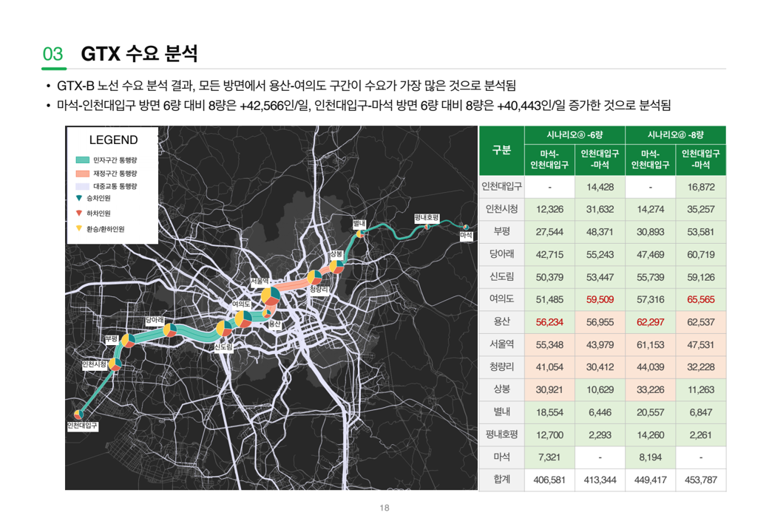Click the 인천시청 label on the map
The image size is (769, 532).
coord(94,364)
